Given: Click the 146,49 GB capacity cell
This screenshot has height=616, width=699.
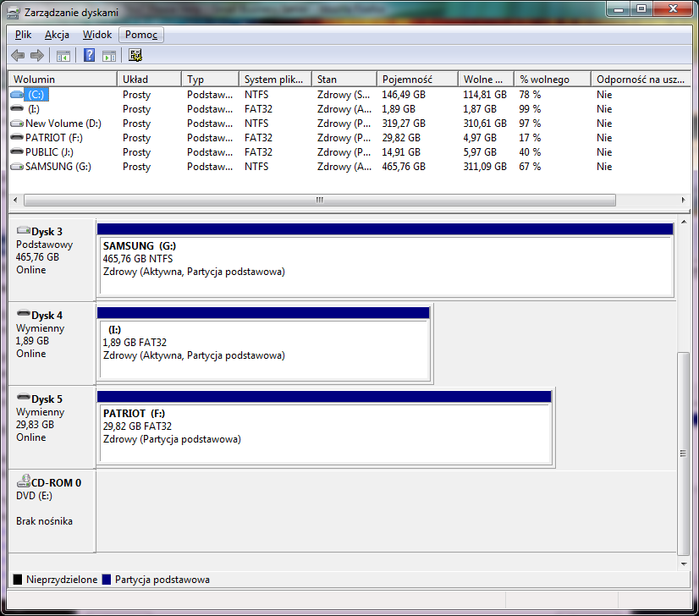Looking at the screenshot, I should coord(404,95).
